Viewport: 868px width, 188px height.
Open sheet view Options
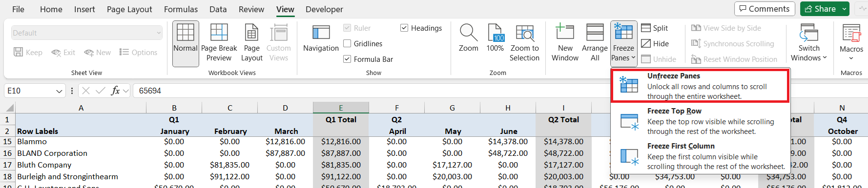pos(138,53)
